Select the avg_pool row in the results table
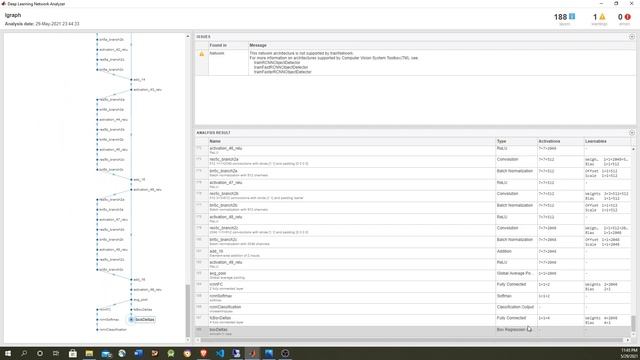 [413, 275]
